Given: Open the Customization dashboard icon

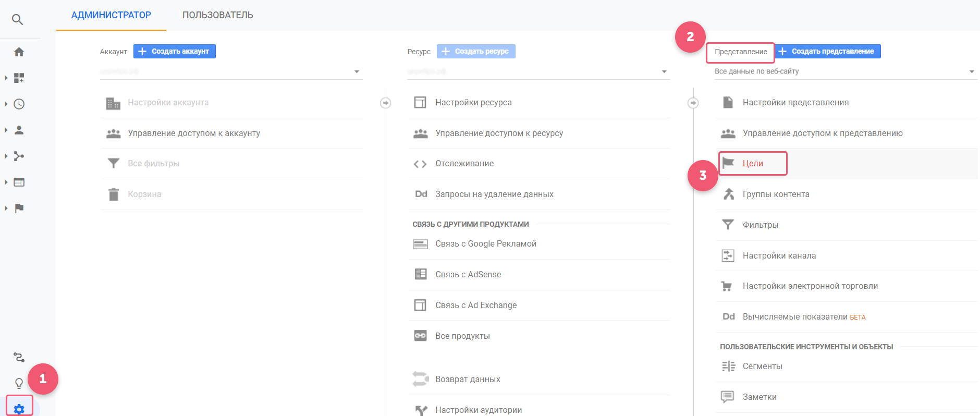Looking at the screenshot, I should click(19, 78).
